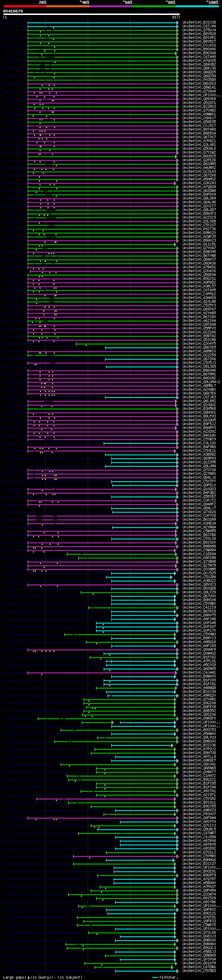Click the green ~80% identity scale segment
This screenshot has width=222, height=980.
click(x=154, y=7)
